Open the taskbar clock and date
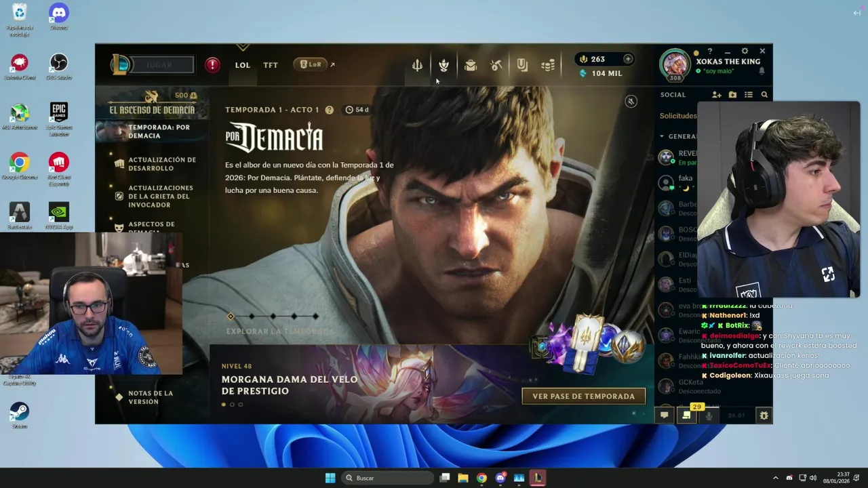The width and height of the screenshot is (868, 488). [837, 478]
